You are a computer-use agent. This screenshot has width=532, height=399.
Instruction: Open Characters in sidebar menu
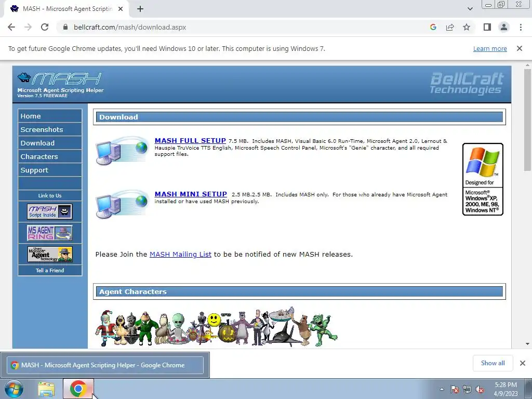(50, 157)
